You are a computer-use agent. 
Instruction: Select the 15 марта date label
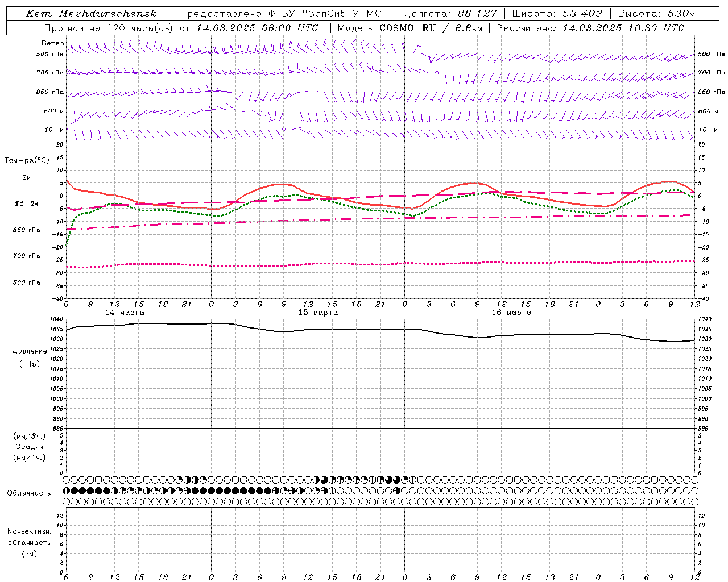click(x=318, y=313)
